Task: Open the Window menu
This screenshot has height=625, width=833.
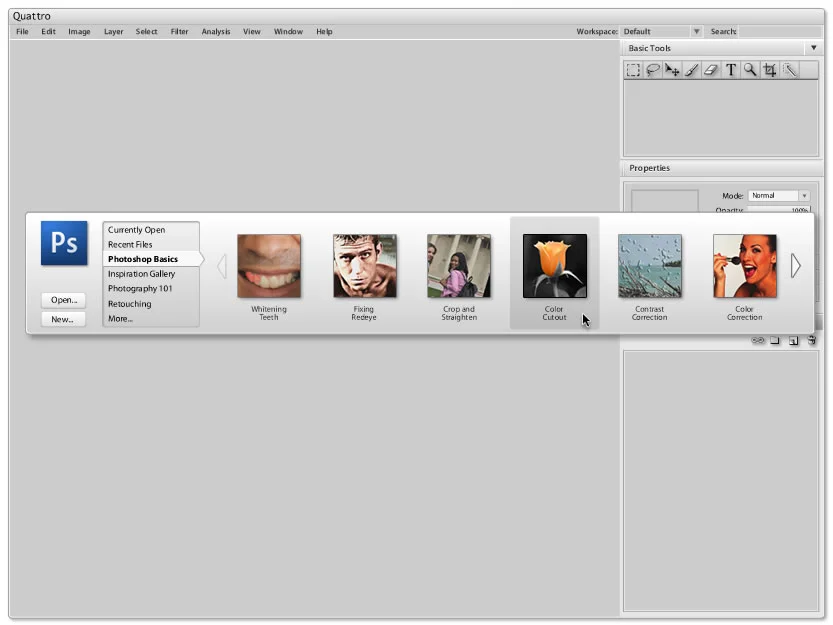Action: tap(288, 32)
